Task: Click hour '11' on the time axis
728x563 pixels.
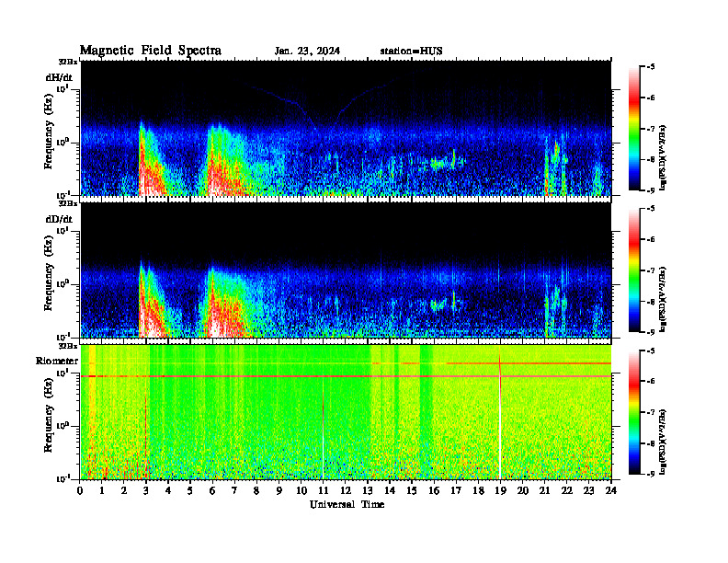Action: click(x=324, y=490)
